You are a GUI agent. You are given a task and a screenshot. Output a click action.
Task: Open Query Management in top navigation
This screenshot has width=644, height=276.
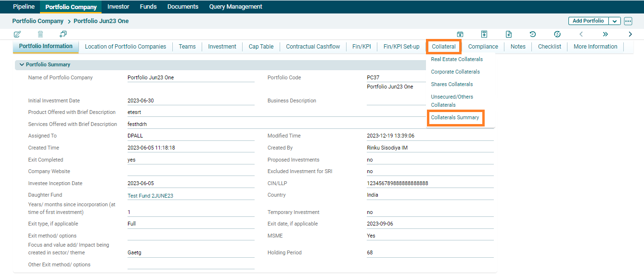tap(235, 7)
